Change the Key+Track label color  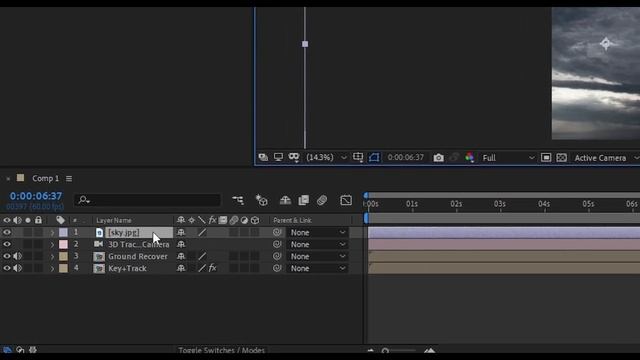(63, 268)
